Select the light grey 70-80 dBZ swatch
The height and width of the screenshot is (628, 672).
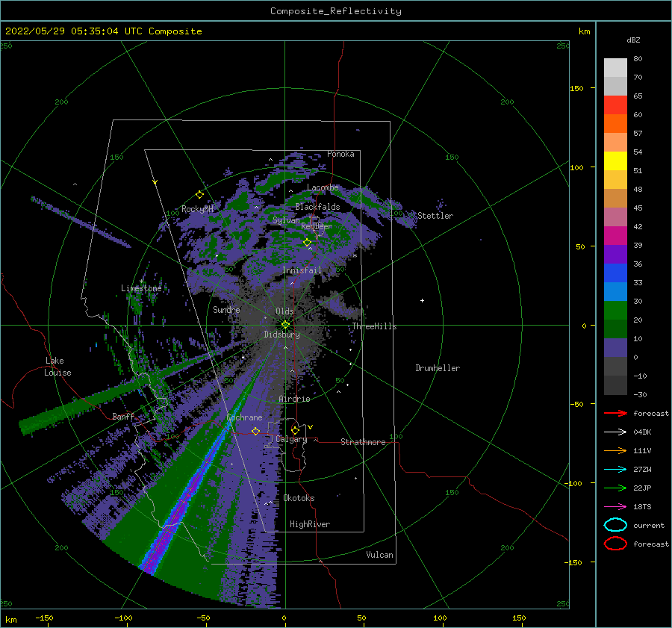[x=615, y=68]
